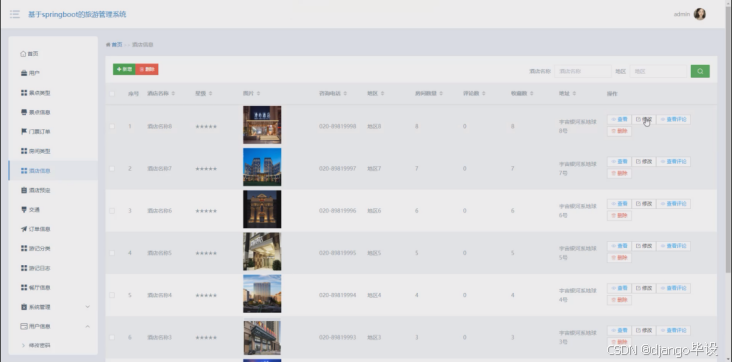Open 修改密码 under 用户信息
732x363 pixels.
coord(53,346)
